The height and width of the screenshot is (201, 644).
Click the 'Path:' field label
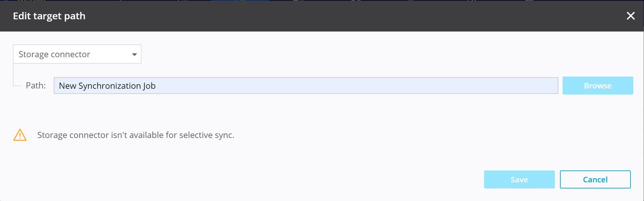36,86
